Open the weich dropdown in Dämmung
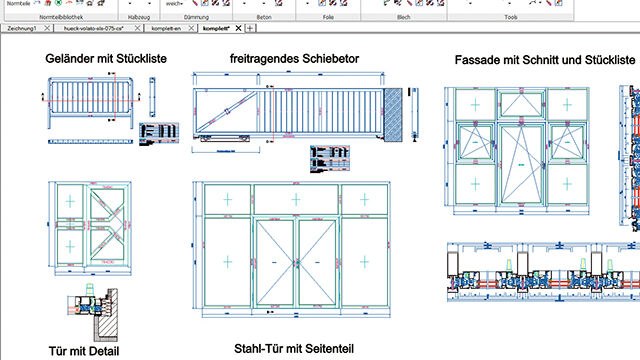640x360 pixels. 174,3
